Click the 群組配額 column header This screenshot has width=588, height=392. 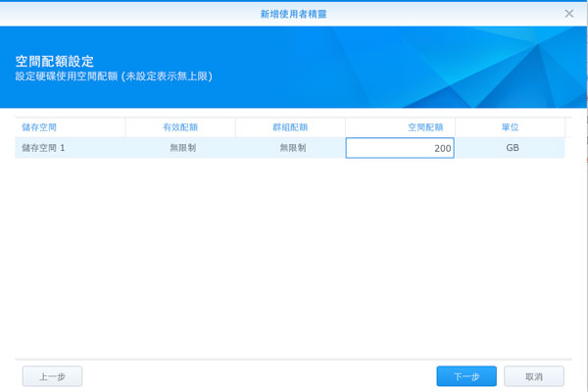(290, 127)
